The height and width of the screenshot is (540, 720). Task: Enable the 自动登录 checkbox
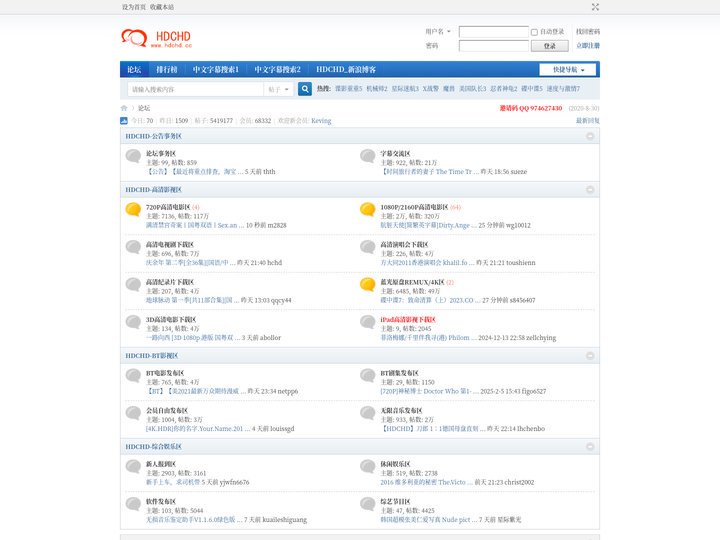coord(534,32)
